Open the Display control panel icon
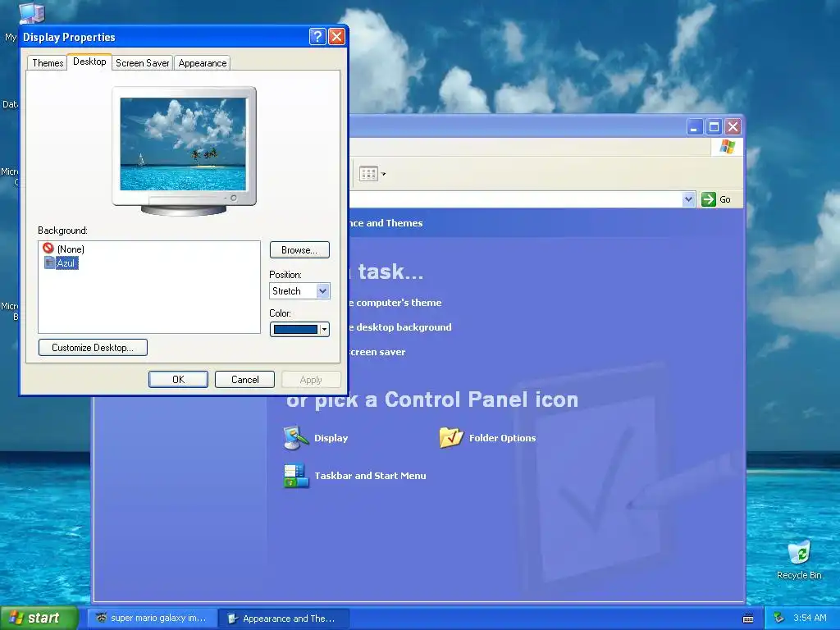The height and width of the screenshot is (630, 840). [295, 438]
